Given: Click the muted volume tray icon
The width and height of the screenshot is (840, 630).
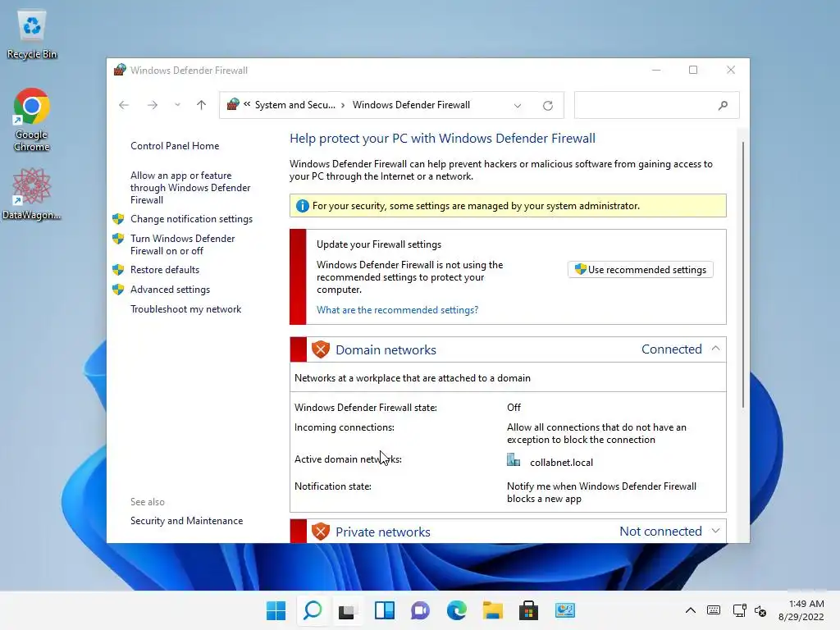Looking at the screenshot, I should (760, 610).
